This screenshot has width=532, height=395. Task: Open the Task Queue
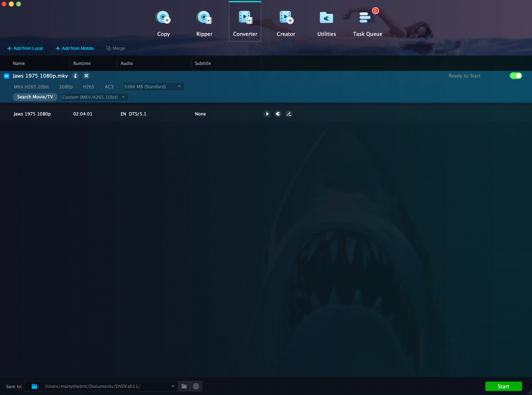[367, 24]
